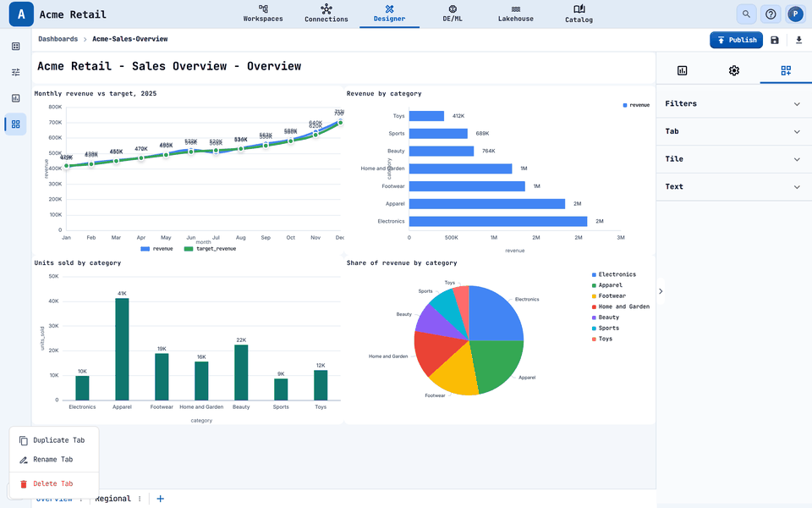
Task: Add a new dashboard tab with plus icon
Action: (x=161, y=499)
